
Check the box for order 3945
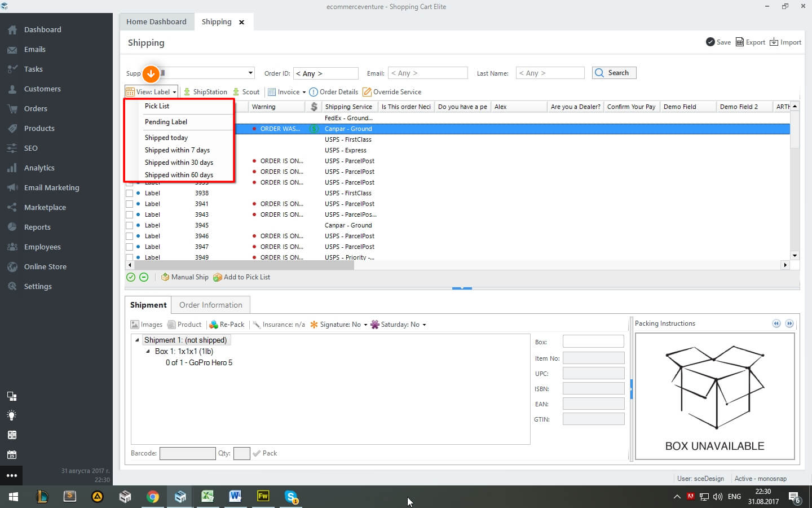coord(129,225)
